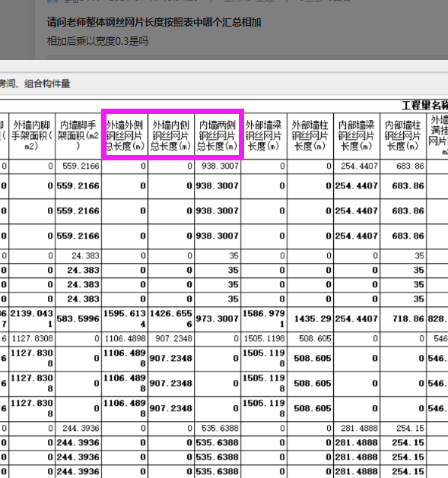This screenshot has height=478, width=448.
Task: Select column header 内墙脚手架面积(m2)
Action: (78, 136)
